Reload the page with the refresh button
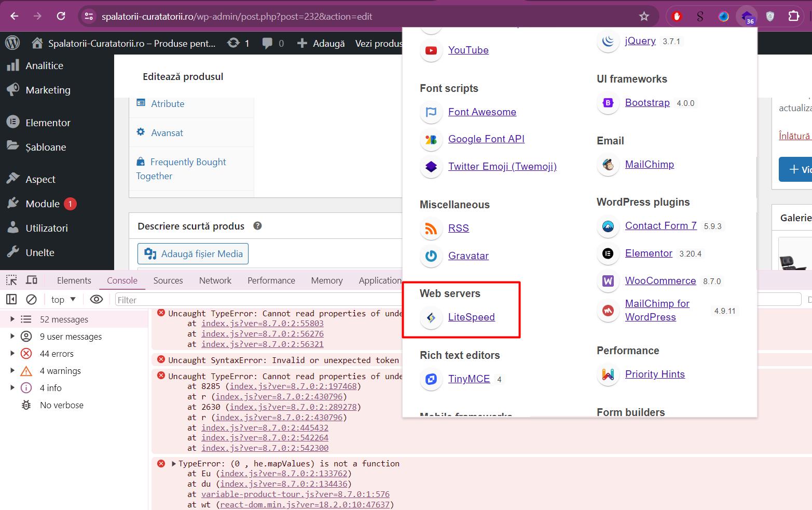The width and height of the screenshot is (812, 510). pyautogui.click(x=61, y=16)
